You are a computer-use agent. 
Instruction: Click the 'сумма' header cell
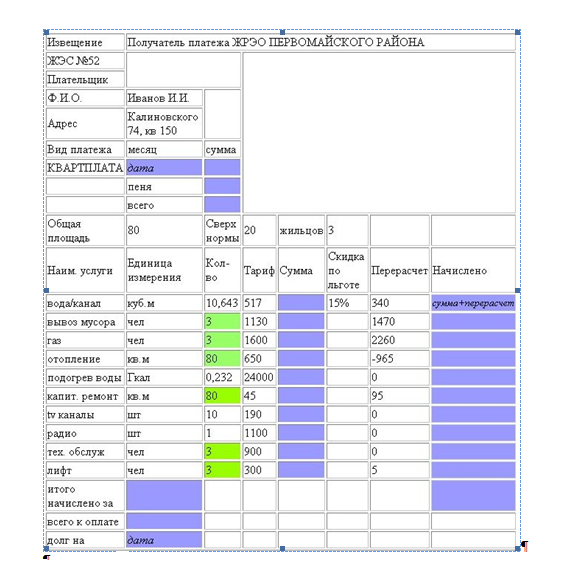pyautogui.click(x=222, y=149)
